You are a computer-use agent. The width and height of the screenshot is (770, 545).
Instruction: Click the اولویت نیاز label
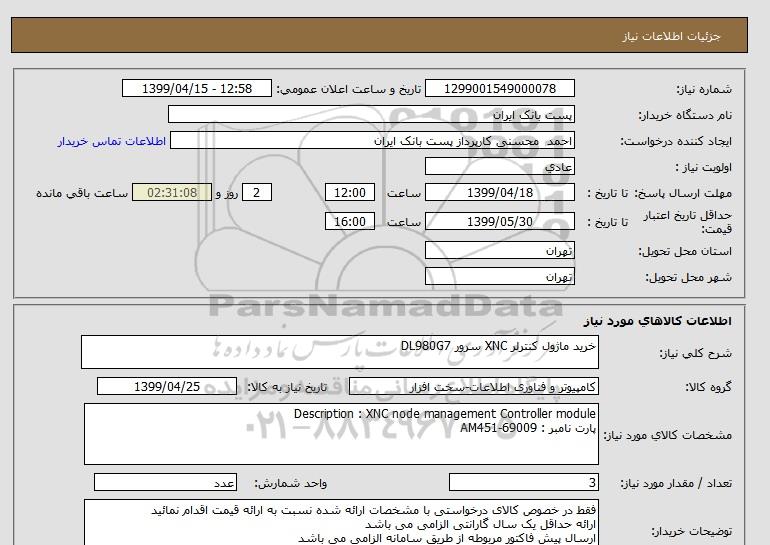(x=703, y=167)
